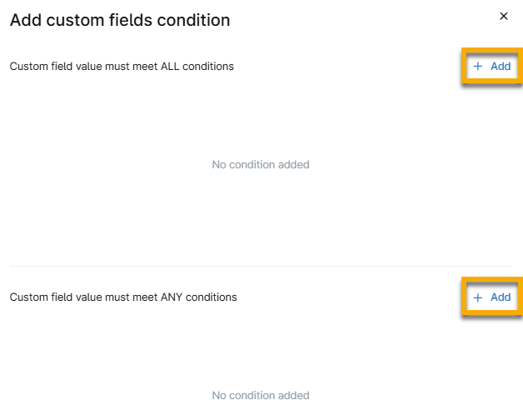The height and width of the screenshot is (420, 523).
Task: Close the Add custom fields condition dialog
Action: point(503,16)
